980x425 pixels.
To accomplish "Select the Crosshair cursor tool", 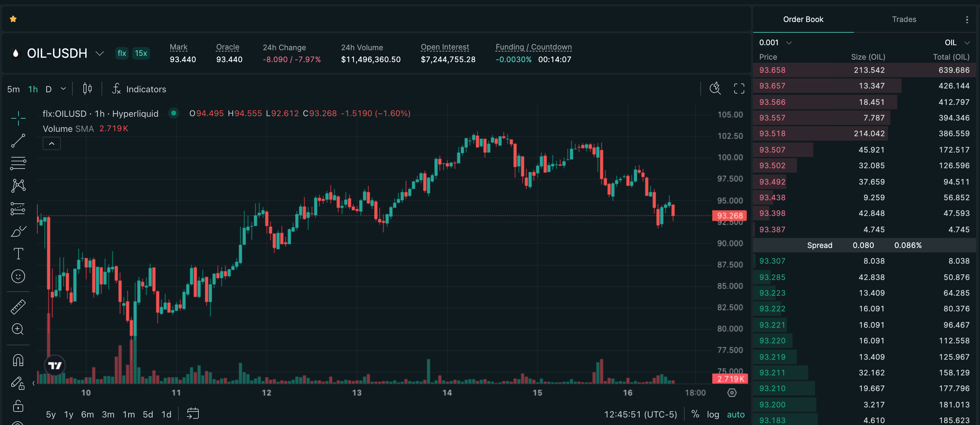I will [18, 118].
